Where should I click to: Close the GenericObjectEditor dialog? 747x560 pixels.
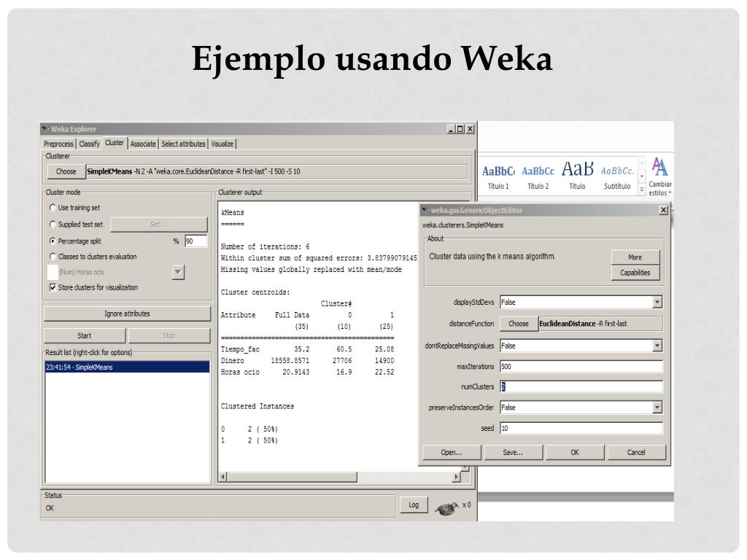663,210
